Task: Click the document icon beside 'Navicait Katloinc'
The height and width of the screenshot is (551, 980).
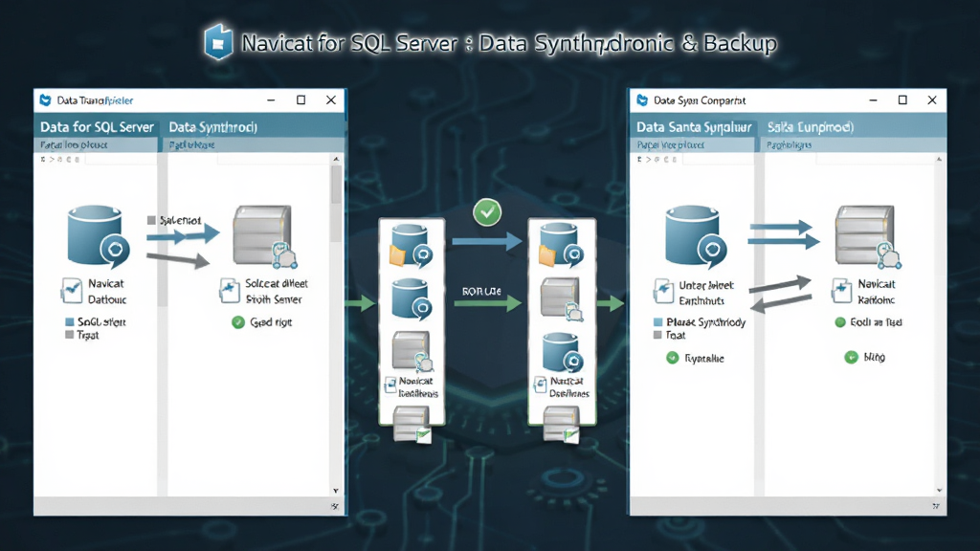Action: tap(841, 291)
